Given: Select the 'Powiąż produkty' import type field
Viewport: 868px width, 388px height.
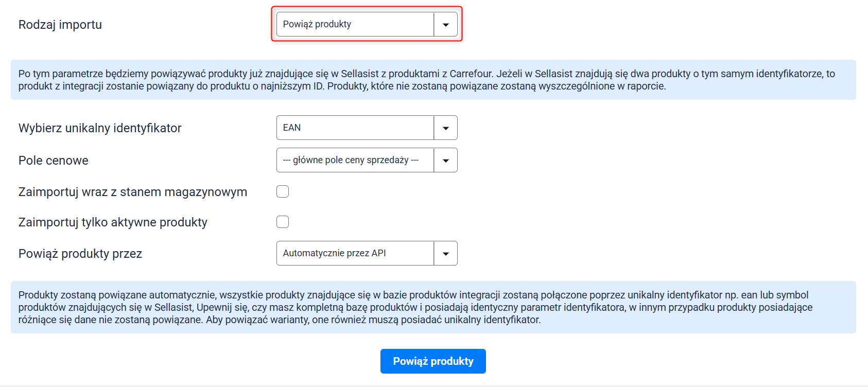Looking at the screenshot, I should click(x=355, y=25).
